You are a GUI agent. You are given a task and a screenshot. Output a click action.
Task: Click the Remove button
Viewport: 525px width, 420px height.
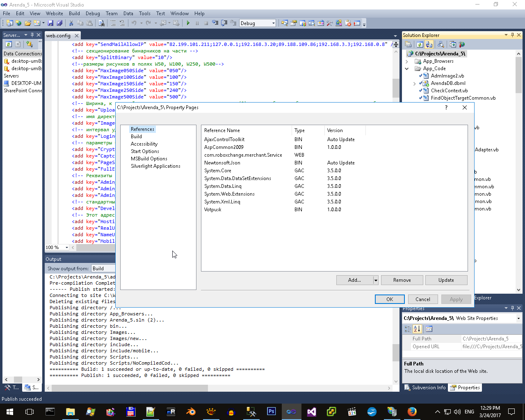pos(402,280)
